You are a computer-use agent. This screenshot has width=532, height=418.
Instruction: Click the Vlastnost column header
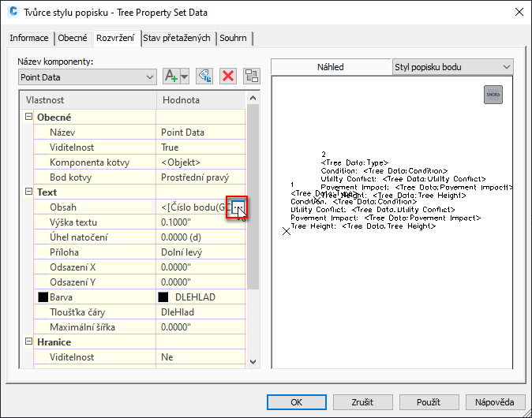pyautogui.click(x=88, y=100)
